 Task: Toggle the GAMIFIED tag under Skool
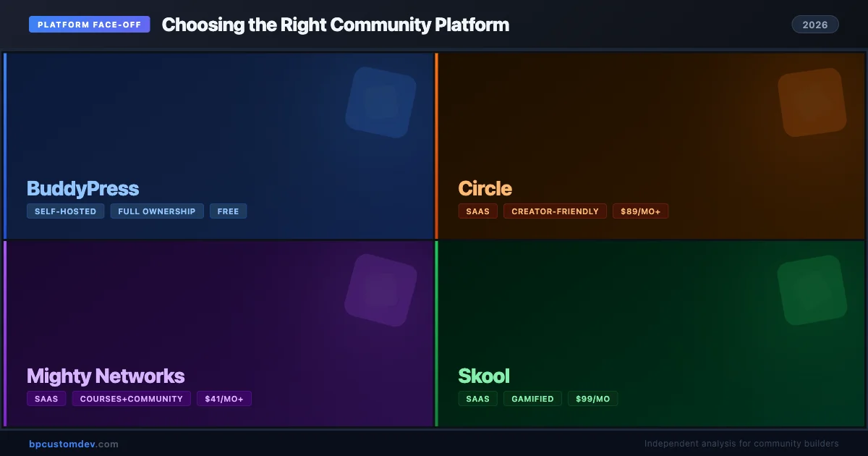click(x=532, y=398)
